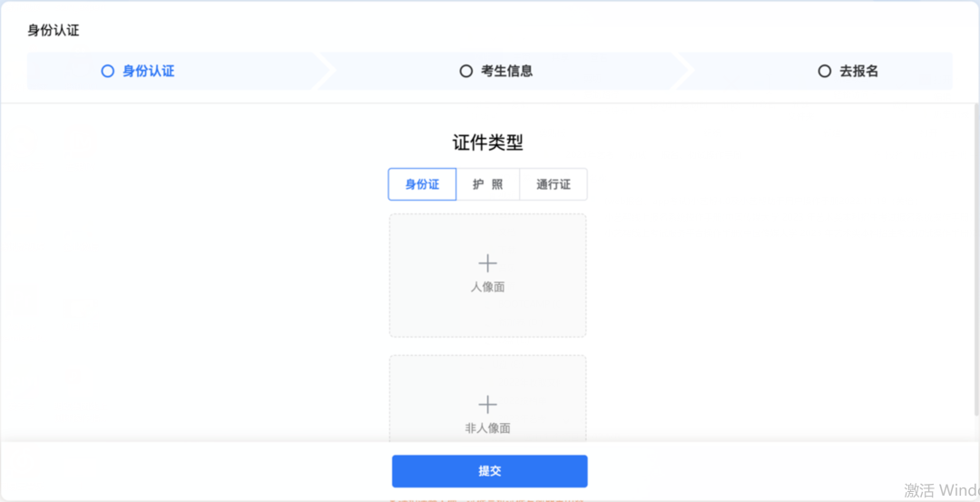Click the 人像面 upload label text
Image resolution: width=980 pixels, height=502 pixels.
click(487, 287)
